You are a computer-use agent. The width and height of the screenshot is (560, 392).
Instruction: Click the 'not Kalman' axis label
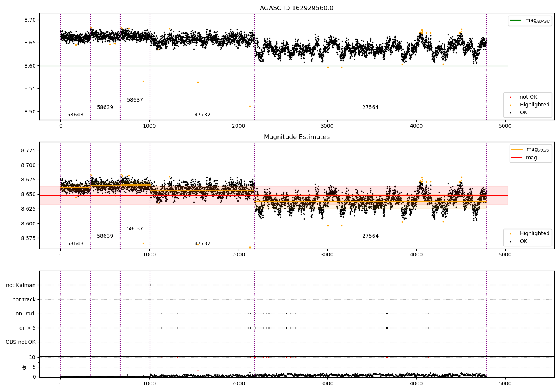coord(21,285)
